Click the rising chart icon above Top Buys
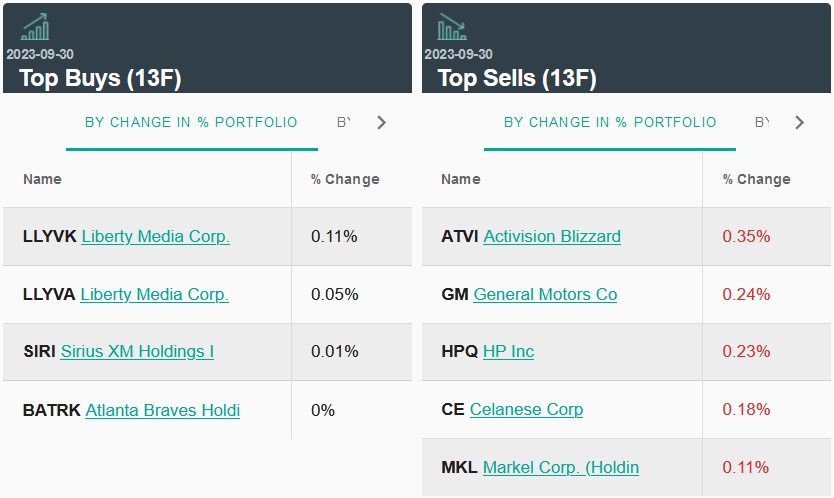This screenshot has height=498, width=834. point(35,27)
